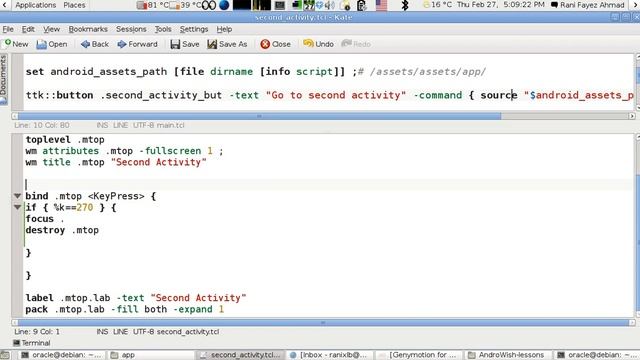Collapse the bind .mtop KeyPress block
The height and width of the screenshot is (360, 640).
click(17, 196)
